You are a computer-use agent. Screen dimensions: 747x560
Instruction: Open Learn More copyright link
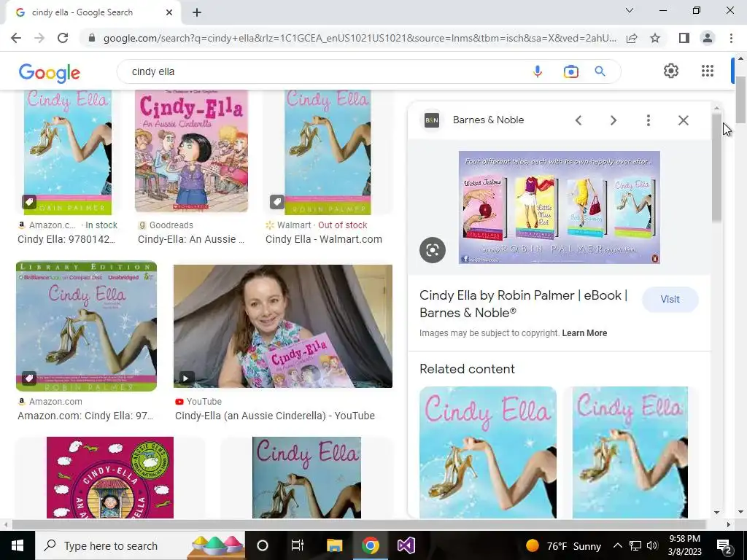pos(584,333)
